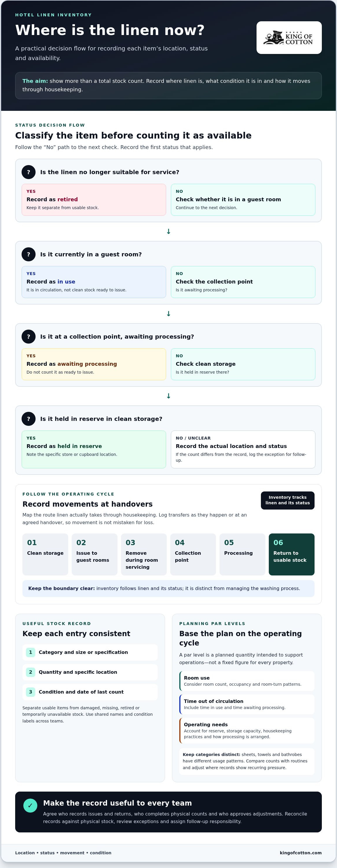Click the green checkmark circle icon
Image resolution: width=337 pixels, height=868 pixels.
coord(30,806)
